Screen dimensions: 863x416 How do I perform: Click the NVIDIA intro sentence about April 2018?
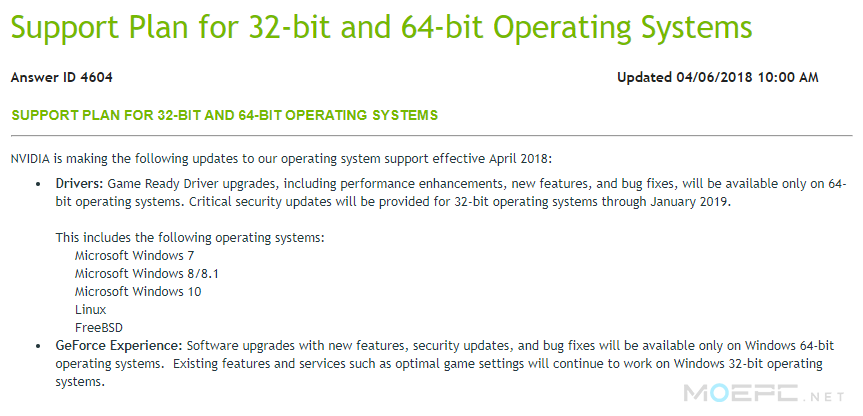281,160
